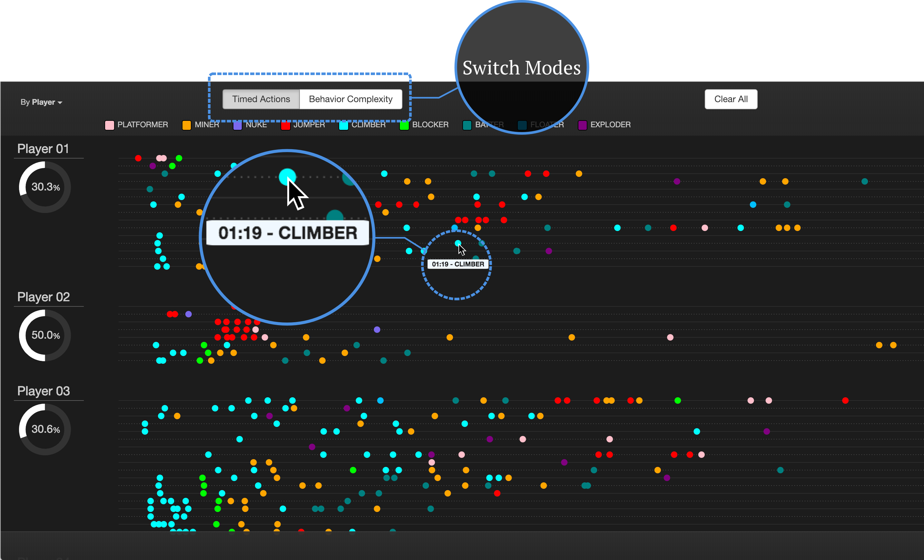The width and height of the screenshot is (924, 560).
Task: Select the purple nuke dot in Player 02's first row
Action: pyautogui.click(x=189, y=314)
